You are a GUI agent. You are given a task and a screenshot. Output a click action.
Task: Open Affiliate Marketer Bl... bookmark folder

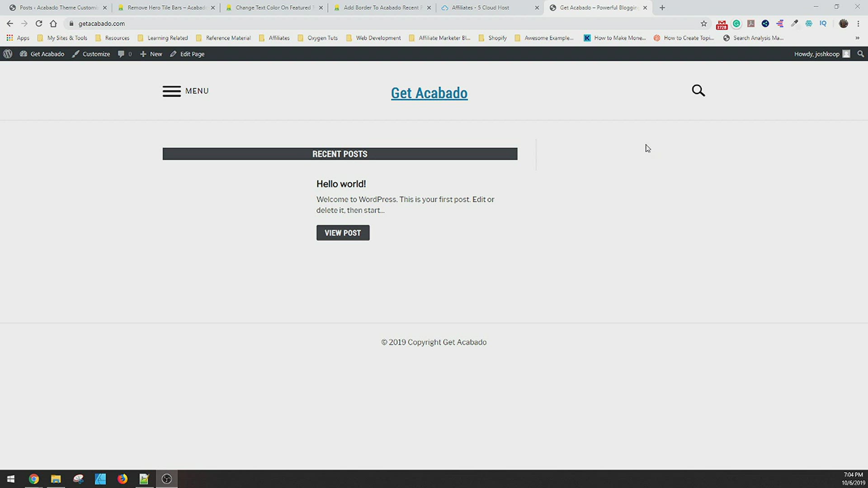pos(440,38)
